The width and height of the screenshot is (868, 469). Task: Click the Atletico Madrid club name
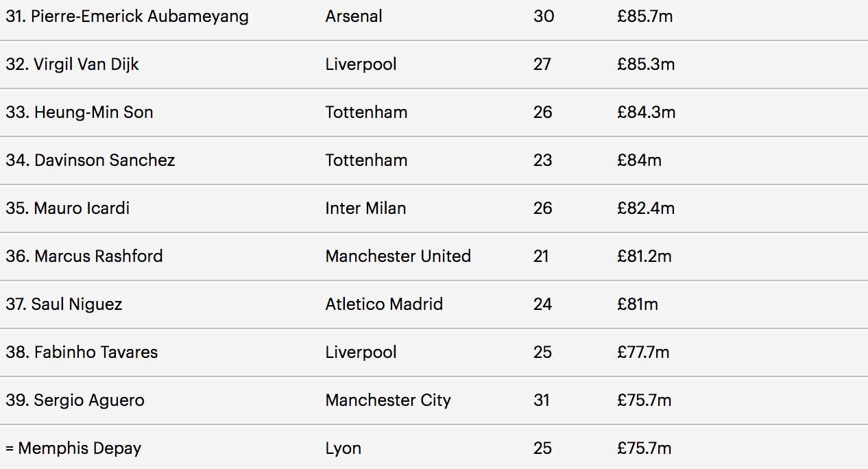coord(384,304)
